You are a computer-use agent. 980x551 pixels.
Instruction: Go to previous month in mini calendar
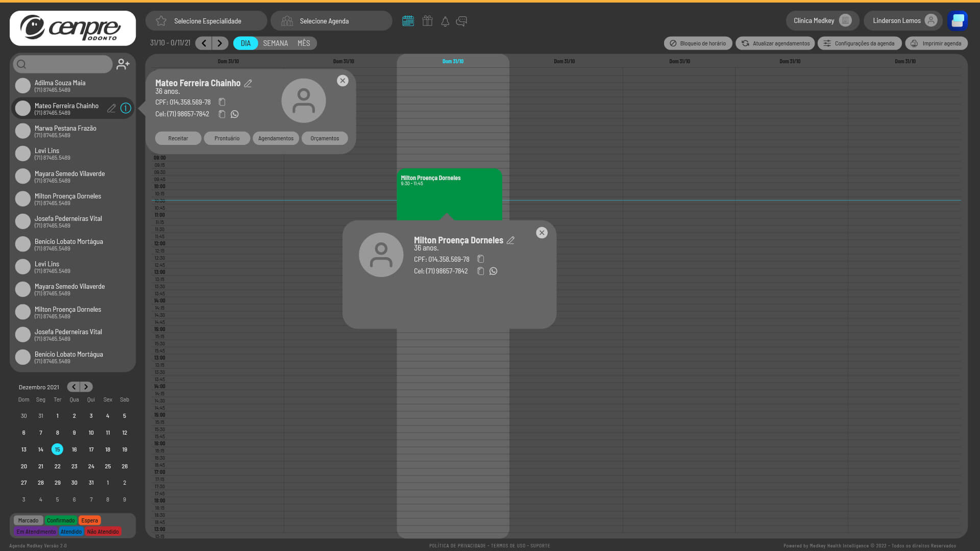coord(73,387)
